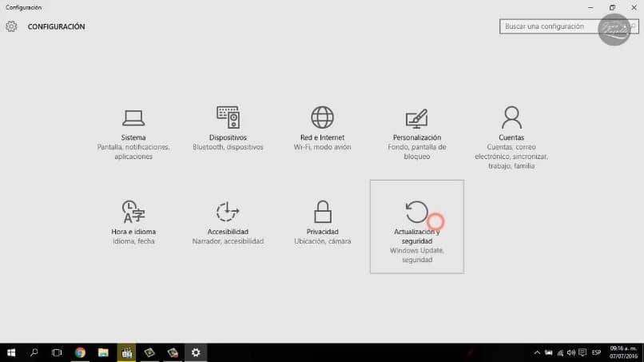Screen dimensions: 644x362
Task: Click 'Windows Update, seguridad' description text
Action: [x=417, y=255]
